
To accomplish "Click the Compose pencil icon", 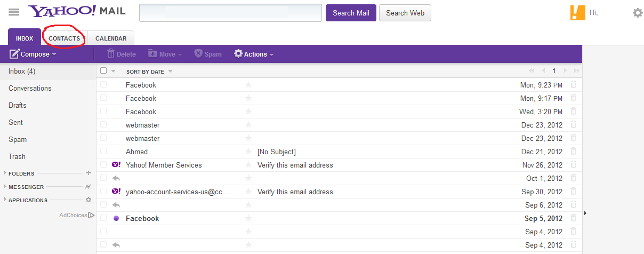I will click(14, 54).
